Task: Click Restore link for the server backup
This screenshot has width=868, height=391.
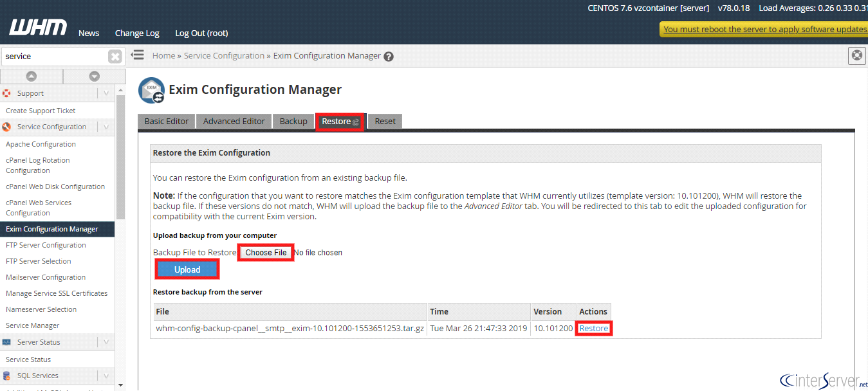Action: (x=593, y=329)
